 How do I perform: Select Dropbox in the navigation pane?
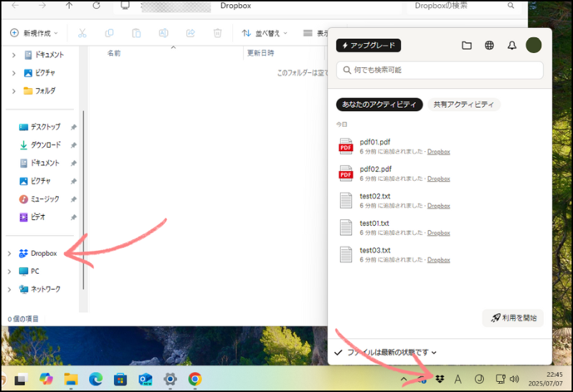pos(38,253)
